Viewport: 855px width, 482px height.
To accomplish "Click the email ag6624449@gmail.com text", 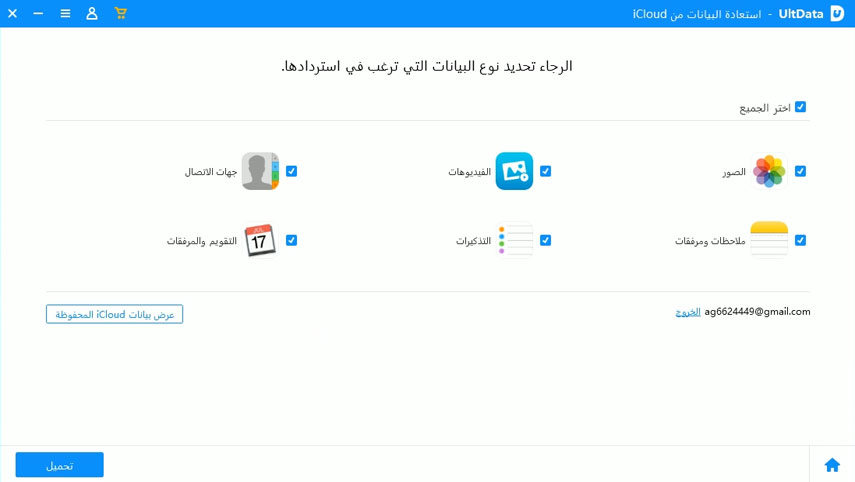I will (757, 311).
